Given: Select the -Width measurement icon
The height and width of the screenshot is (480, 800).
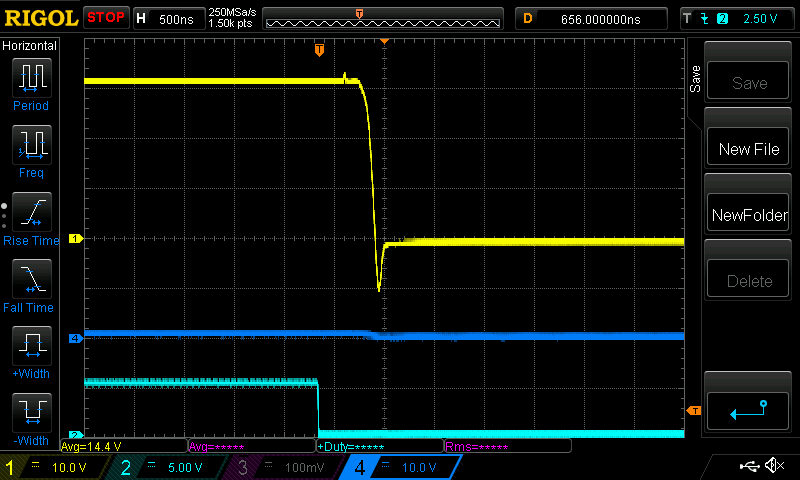Looking at the screenshot, I should click(31, 411).
